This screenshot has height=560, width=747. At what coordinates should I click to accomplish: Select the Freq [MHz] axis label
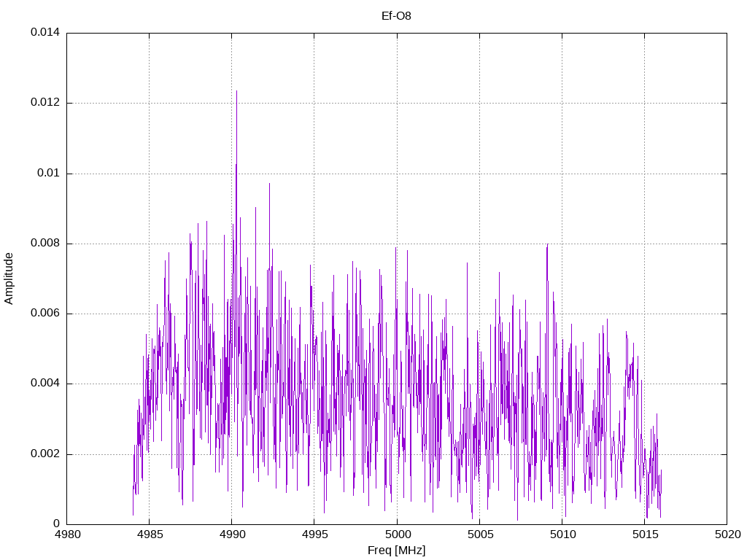click(396, 551)
